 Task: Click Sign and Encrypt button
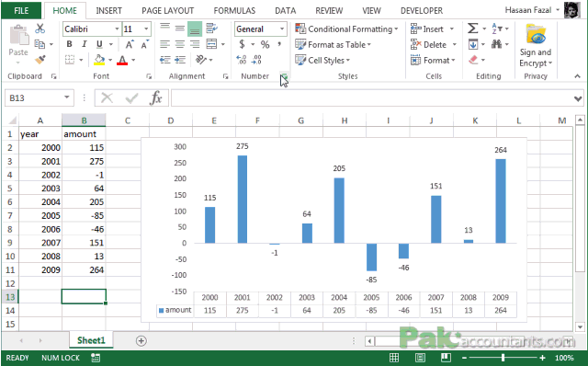pos(536,45)
